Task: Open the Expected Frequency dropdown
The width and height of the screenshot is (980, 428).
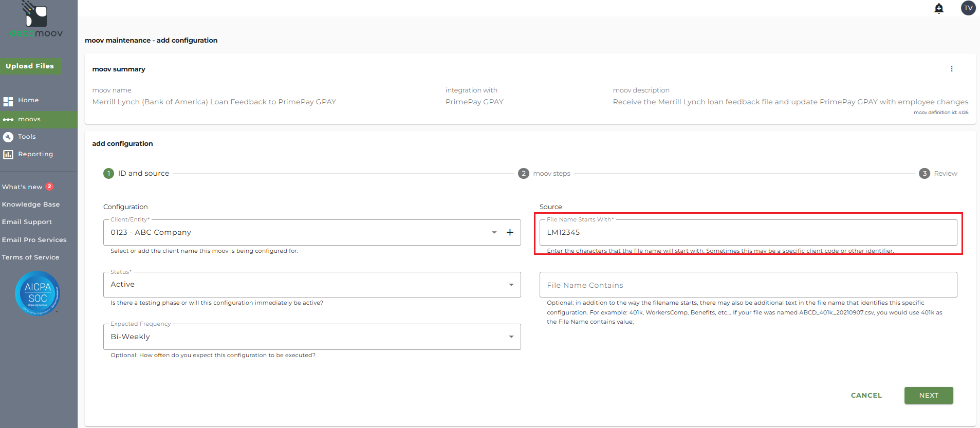Action: click(511, 337)
